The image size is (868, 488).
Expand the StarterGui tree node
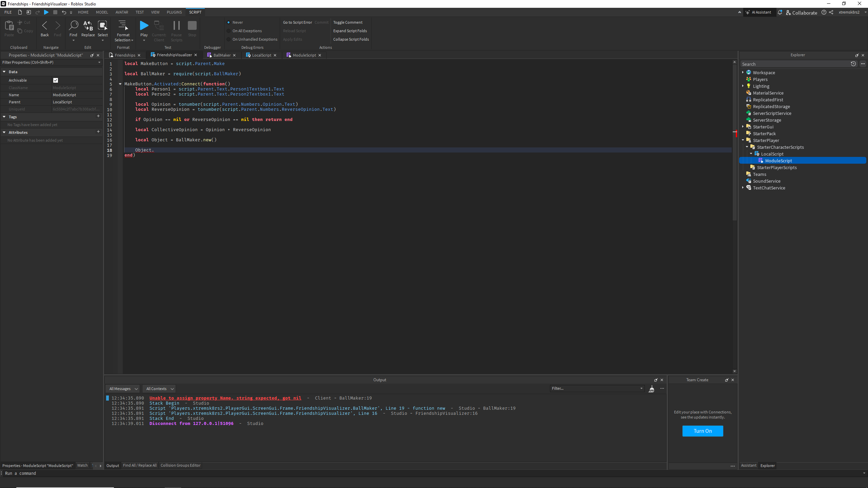click(743, 127)
